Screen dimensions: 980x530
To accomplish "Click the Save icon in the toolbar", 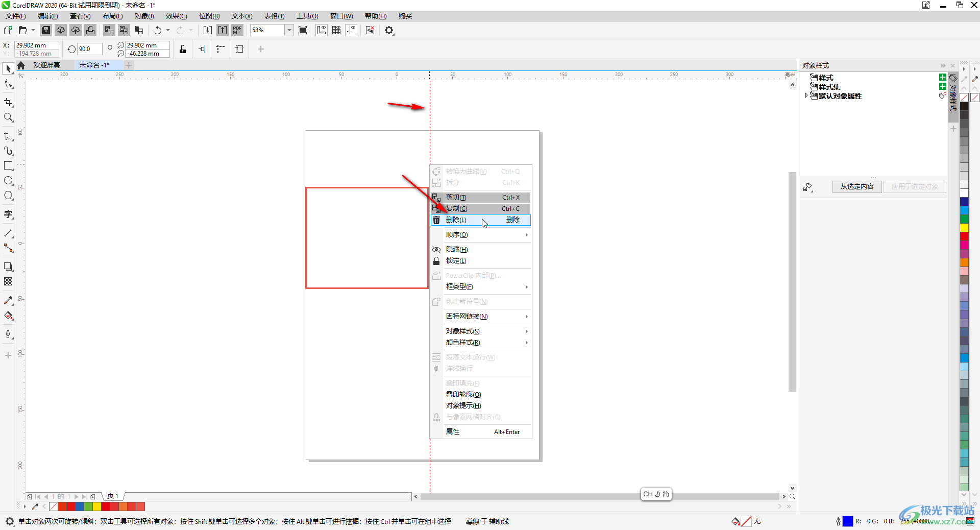I will coord(46,30).
